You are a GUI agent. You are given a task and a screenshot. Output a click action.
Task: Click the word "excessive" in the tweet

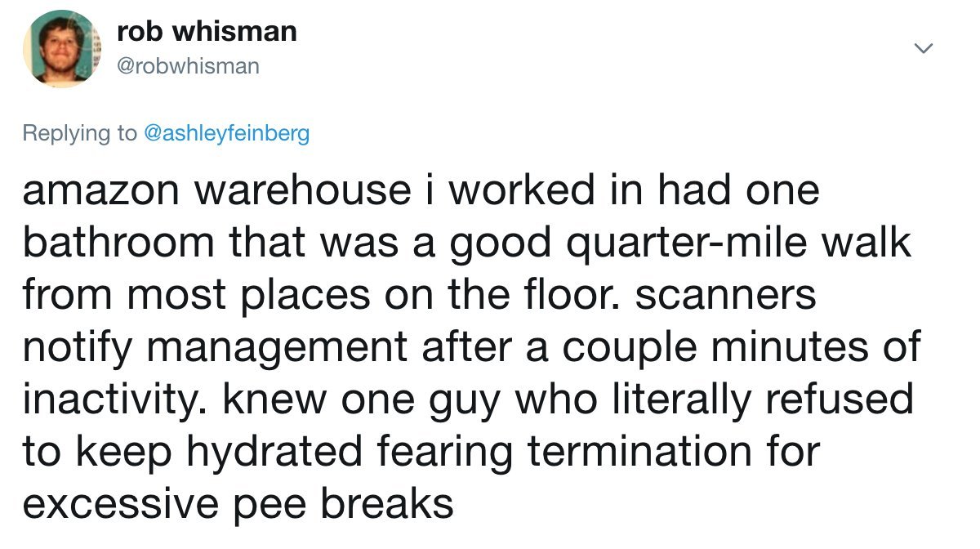click(120, 504)
